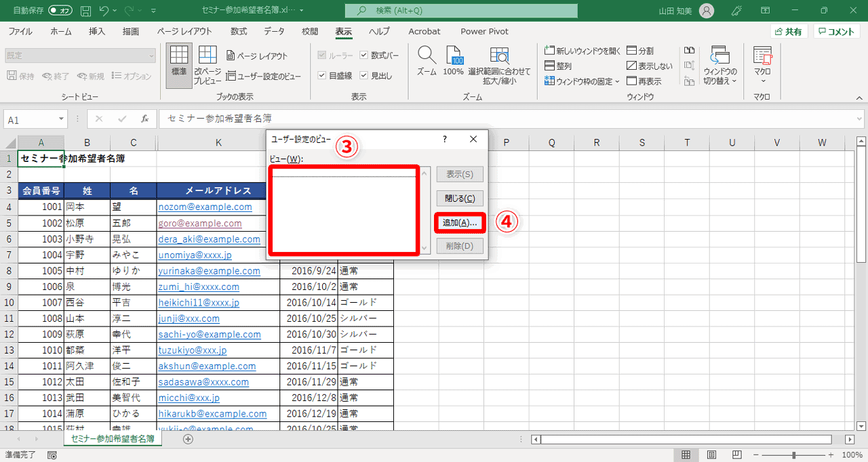Open Custom Views (ユーザー設定のビュー) ribbon button
The width and height of the screenshot is (868, 462).
pyautogui.click(x=264, y=77)
